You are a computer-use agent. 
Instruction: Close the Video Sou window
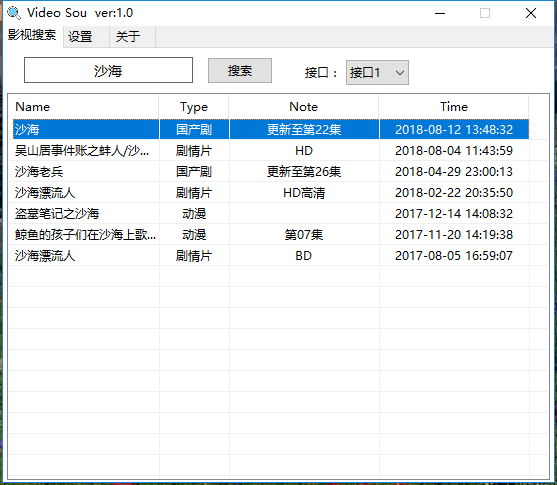[531, 13]
